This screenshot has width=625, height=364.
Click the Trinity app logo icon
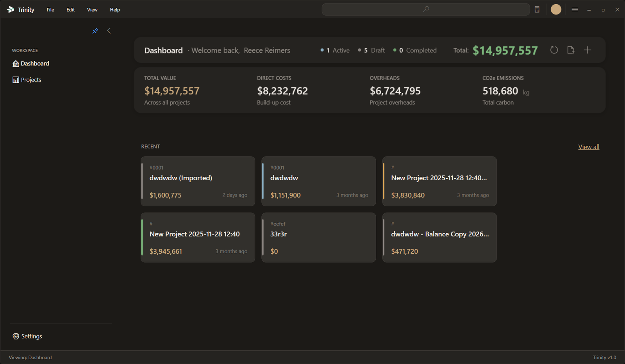[x=11, y=9]
